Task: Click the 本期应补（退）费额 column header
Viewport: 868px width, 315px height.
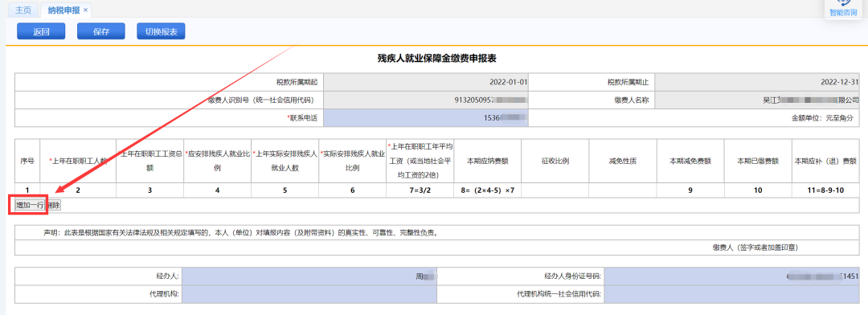Action: (x=826, y=161)
